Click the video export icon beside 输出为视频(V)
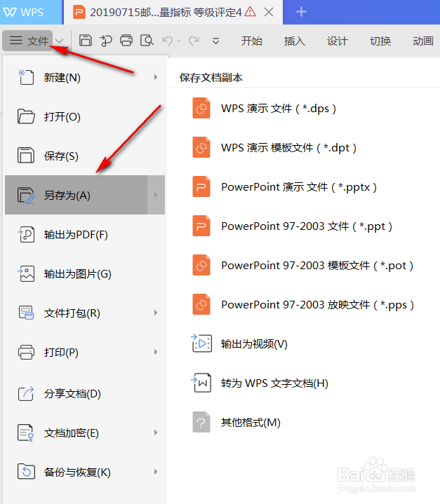The height and width of the screenshot is (504, 440). coord(201,343)
